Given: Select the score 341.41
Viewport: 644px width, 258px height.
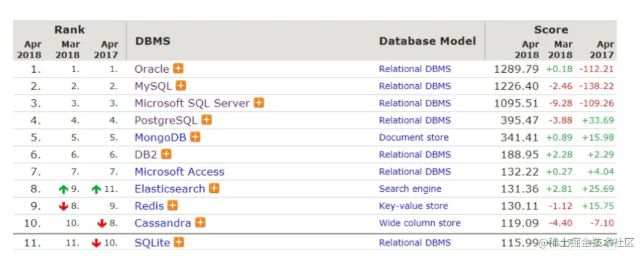Looking at the screenshot, I should tap(520, 137).
